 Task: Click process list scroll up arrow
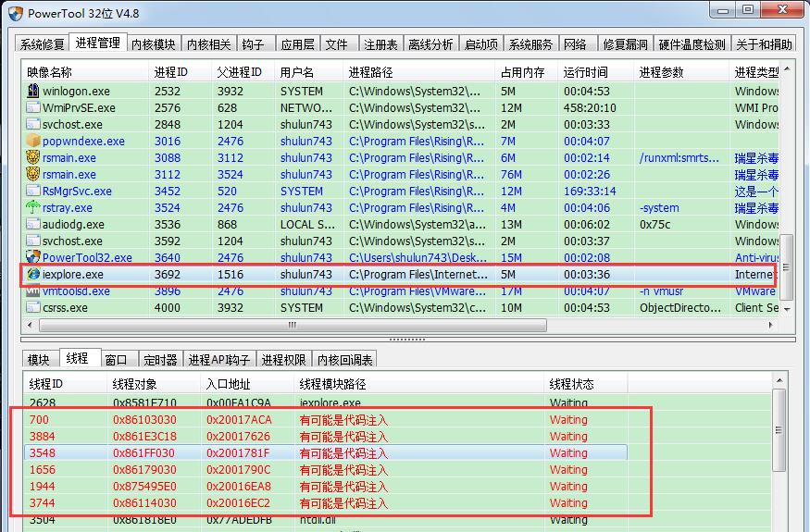click(x=787, y=68)
